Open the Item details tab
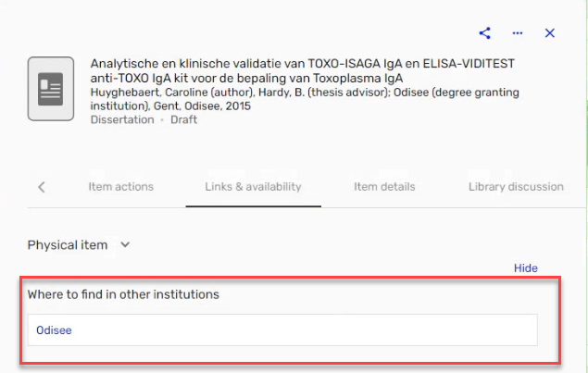Image resolution: width=588 pixels, height=373 pixels. (x=384, y=187)
